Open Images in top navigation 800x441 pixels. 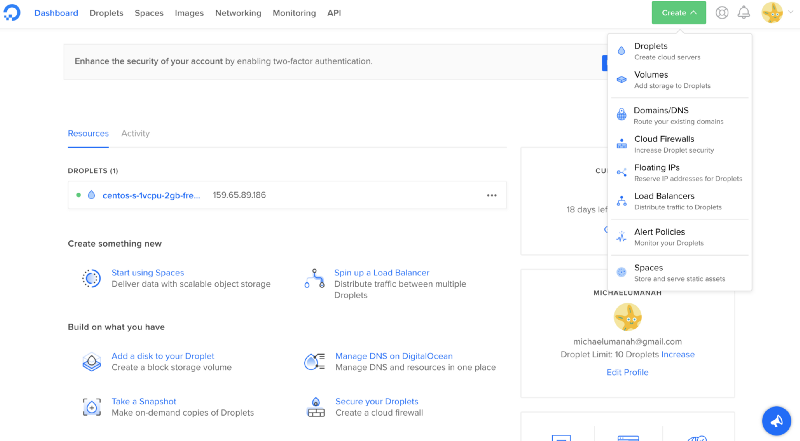(189, 13)
